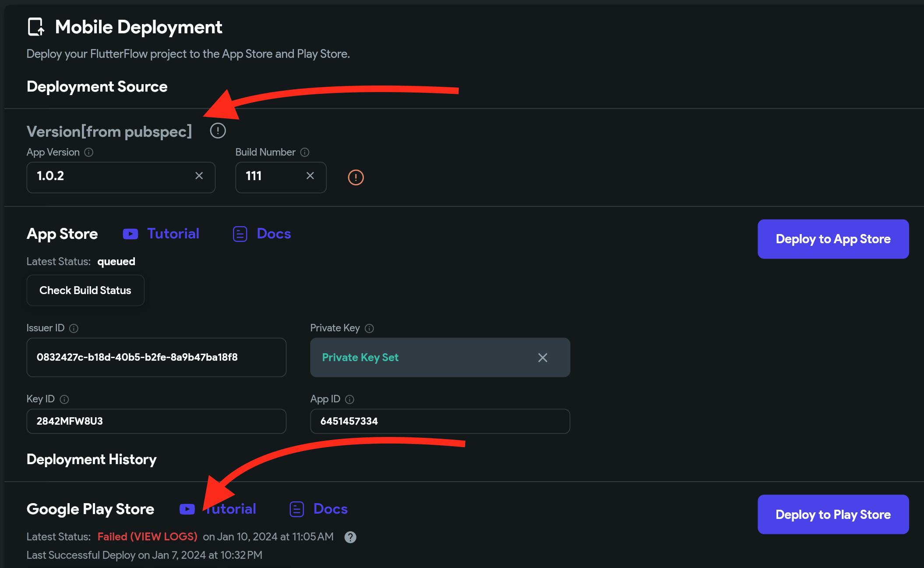Clear the Build Number field with X
This screenshot has height=568, width=924.
310,176
